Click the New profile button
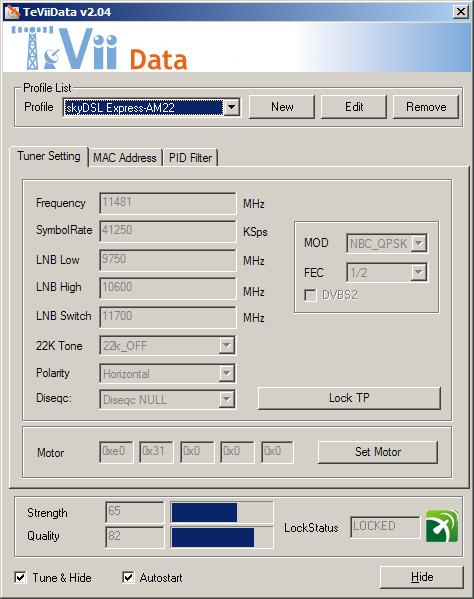This screenshot has height=599, width=474. 282,107
